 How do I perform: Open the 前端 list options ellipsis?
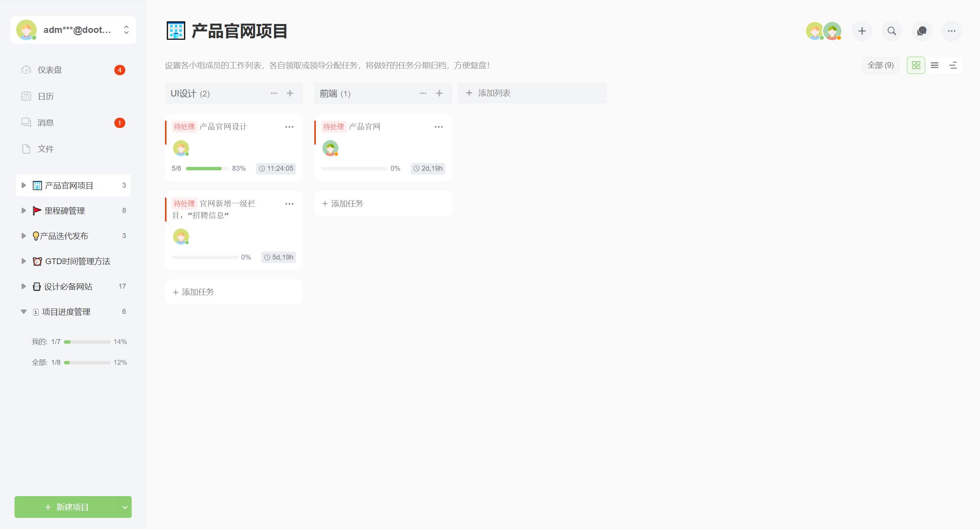(423, 93)
